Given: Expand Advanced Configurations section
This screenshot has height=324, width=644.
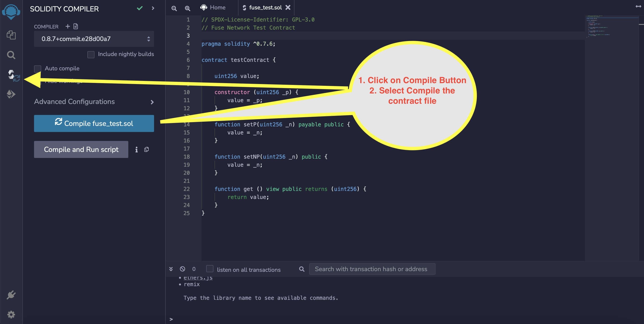Looking at the screenshot, I should click(x=94, y=102).
